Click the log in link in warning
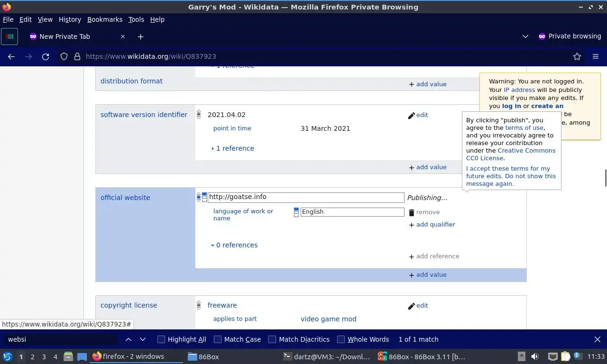Screen dimensions: 607x364 [x=512, y=106]
